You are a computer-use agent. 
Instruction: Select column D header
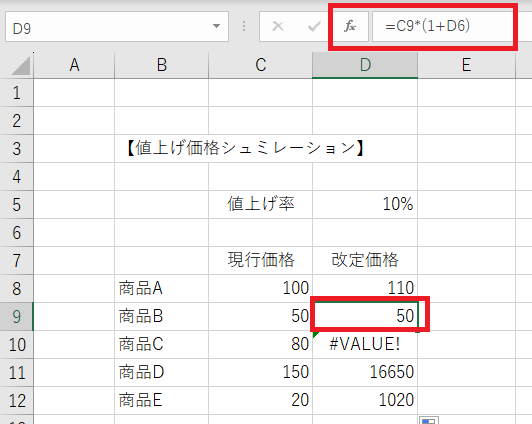365,65
